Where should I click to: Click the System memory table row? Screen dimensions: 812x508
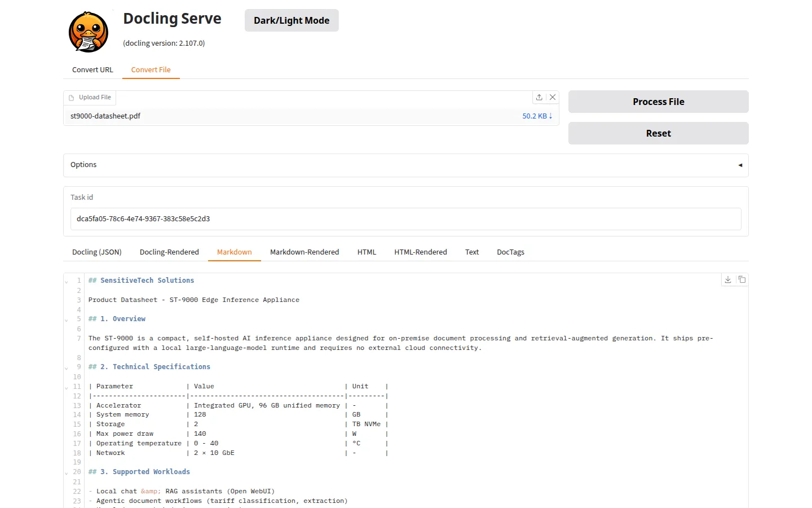(x=239, y=415)
